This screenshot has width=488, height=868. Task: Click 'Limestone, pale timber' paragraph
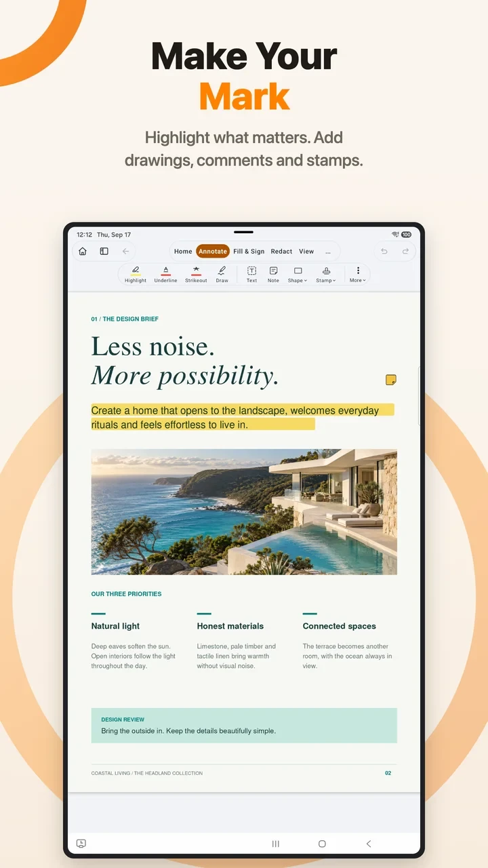point(237,656)
